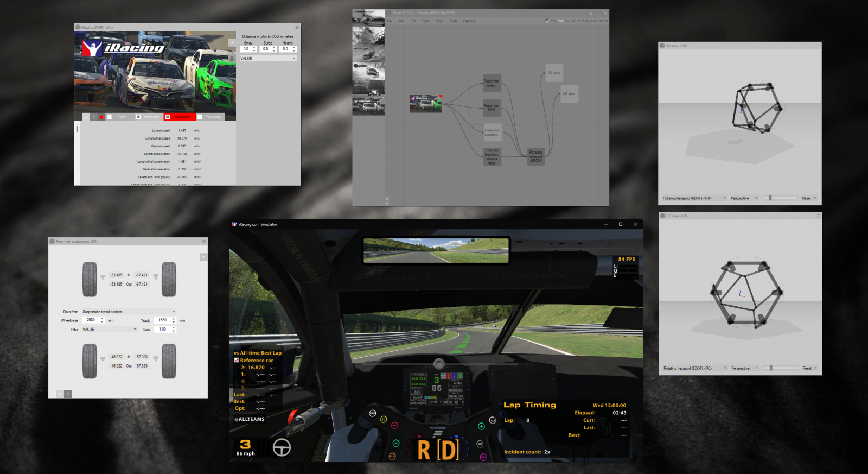Open Tools menu in Mover window
868x474 pixels.
pyautogui.click(x=453, y=21)
